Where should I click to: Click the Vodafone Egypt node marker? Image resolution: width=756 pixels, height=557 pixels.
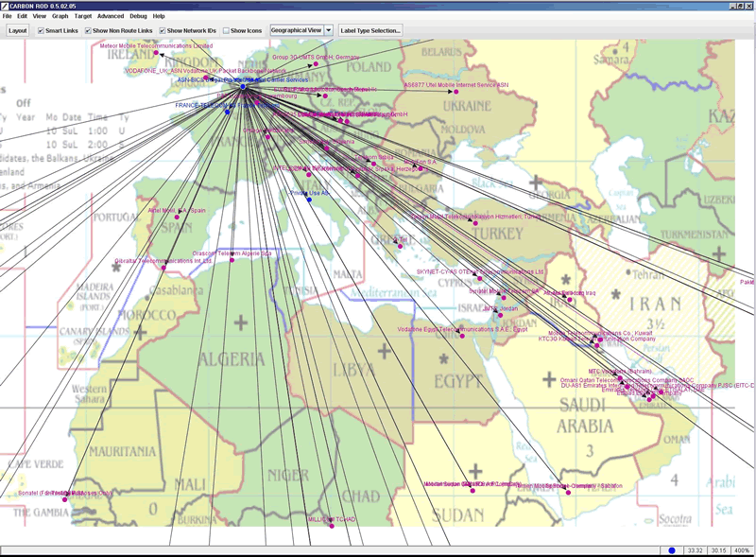462,336
